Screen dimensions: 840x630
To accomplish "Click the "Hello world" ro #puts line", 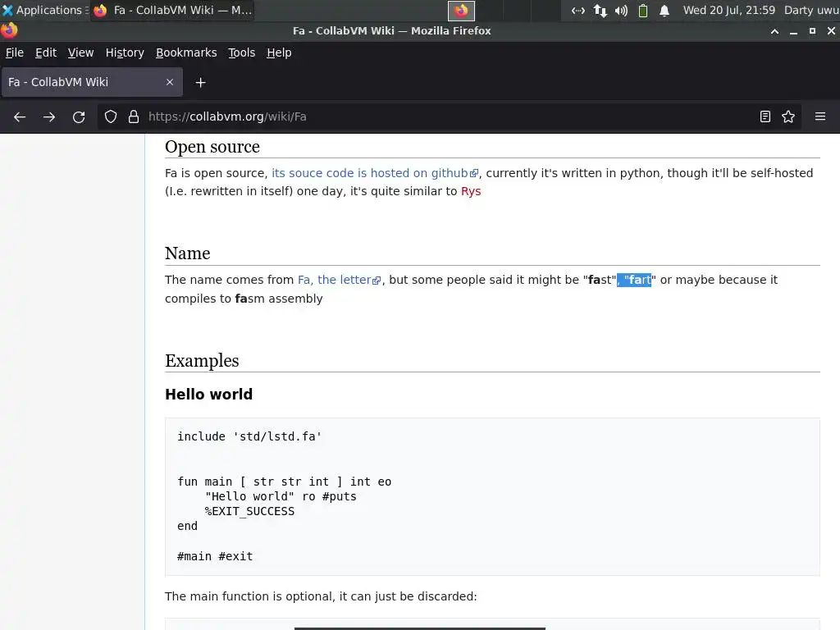I will tap(281, 496).
